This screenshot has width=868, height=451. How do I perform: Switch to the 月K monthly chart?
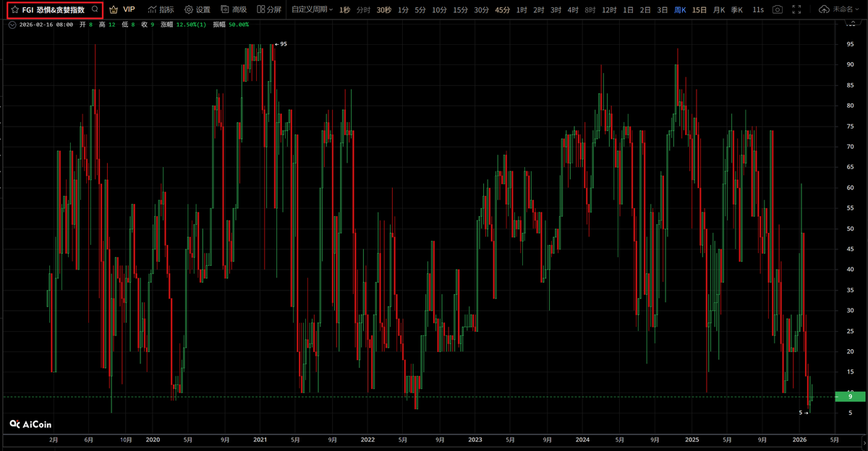coord(719,9)
